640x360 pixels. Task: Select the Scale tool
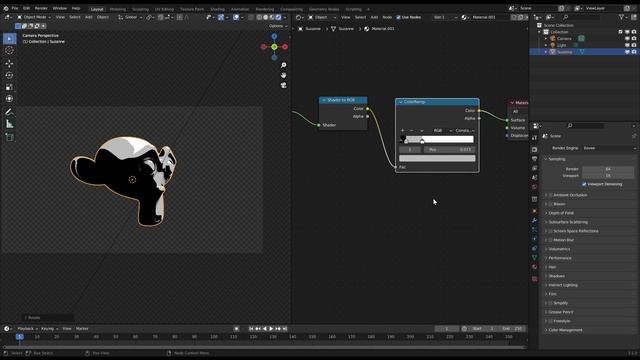point(9,87)
